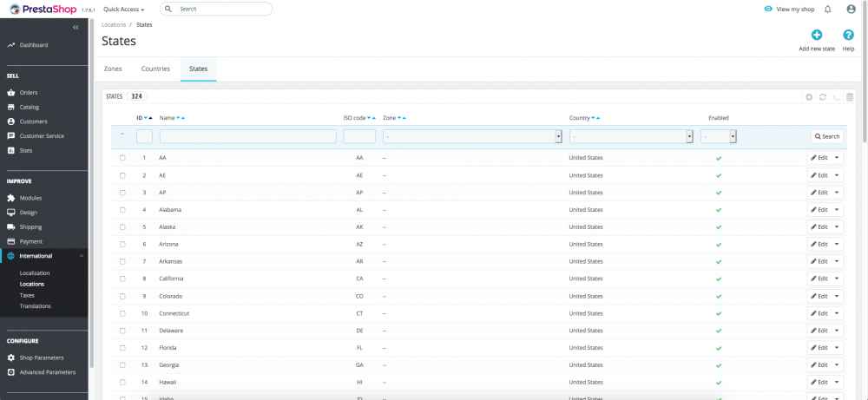Collapse the sidebar menu with double-chevron icon
This screenshot has height=400, width=868.
click(76, 27)
